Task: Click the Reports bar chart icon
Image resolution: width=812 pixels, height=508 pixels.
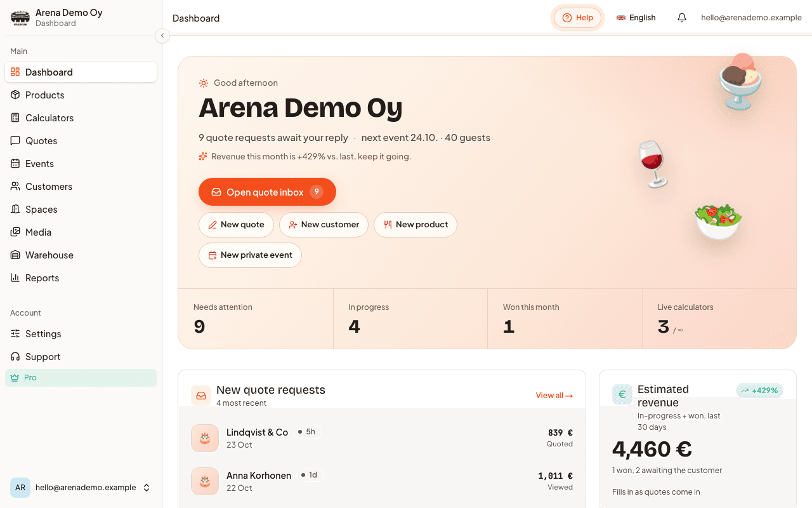Action: tap(15, 277)
